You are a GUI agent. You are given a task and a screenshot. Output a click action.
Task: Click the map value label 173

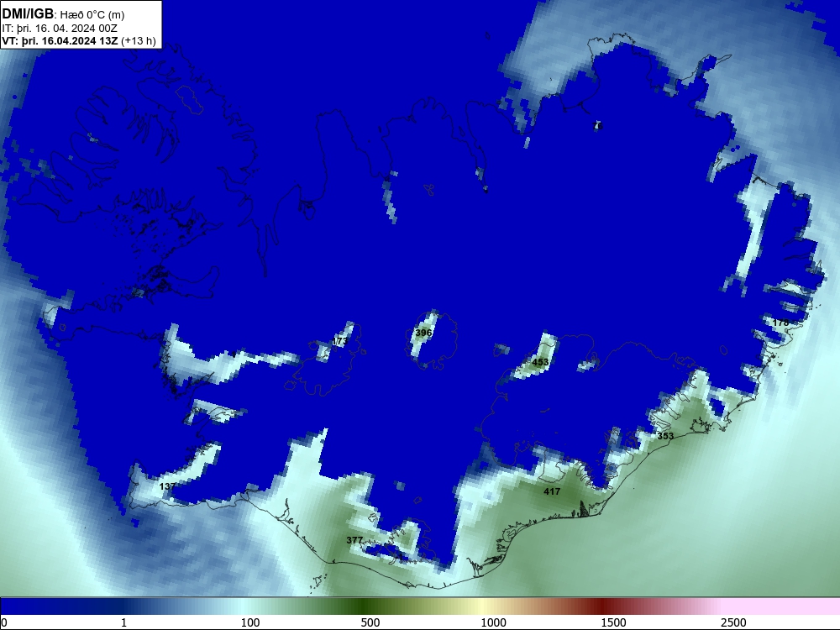click(x=340, y=341)
